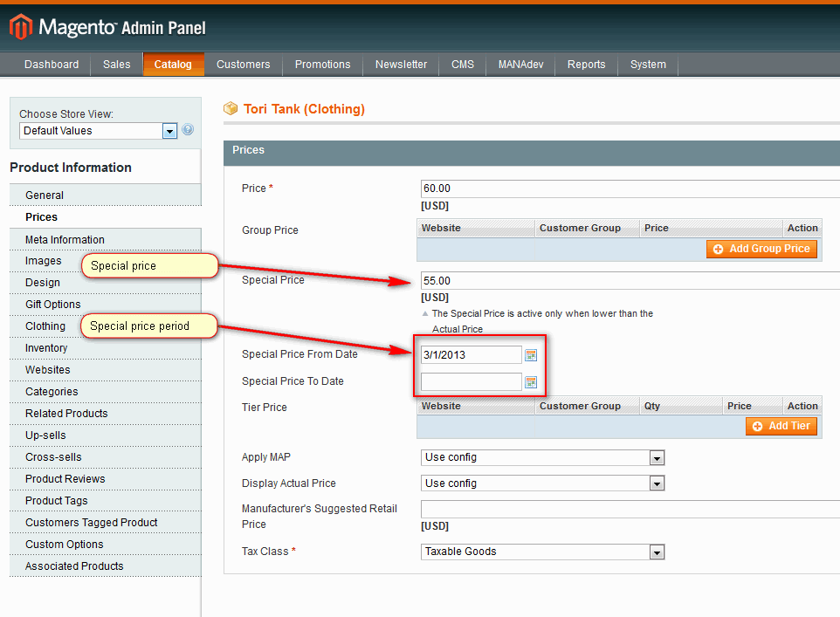
Task: Click the Add Tier button
Action: 781,427
